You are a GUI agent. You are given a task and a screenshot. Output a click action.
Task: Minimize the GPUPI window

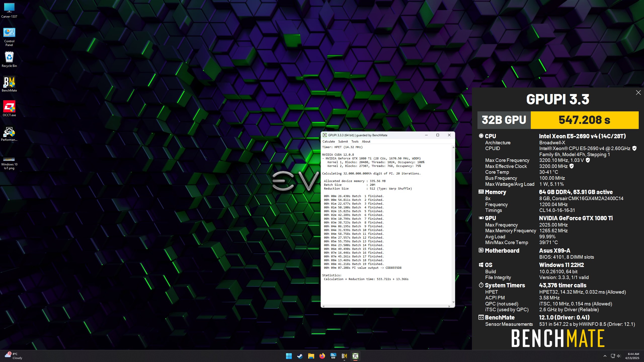coord(426,135)
